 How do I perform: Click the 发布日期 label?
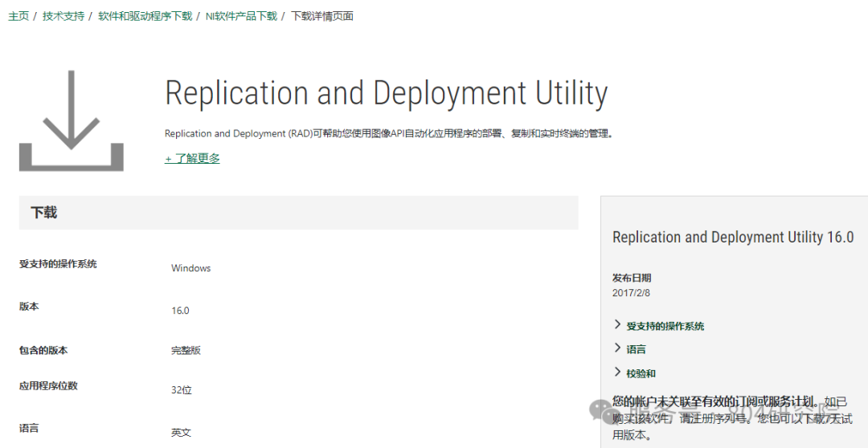(x=632, y=278)
